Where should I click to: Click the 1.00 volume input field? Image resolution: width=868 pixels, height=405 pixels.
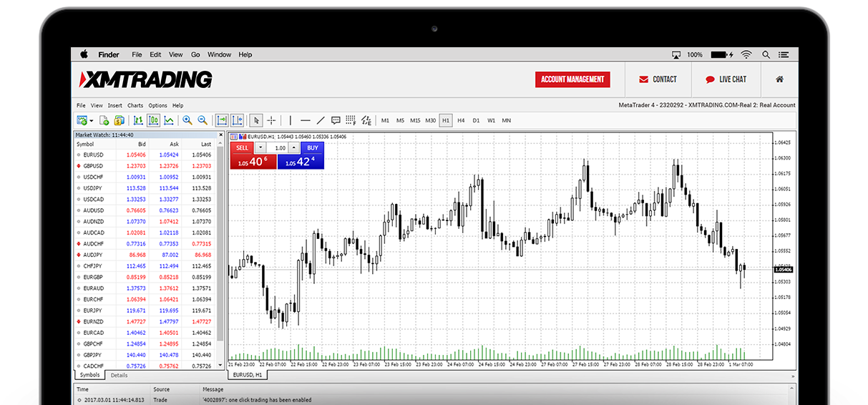click(277, 148)
